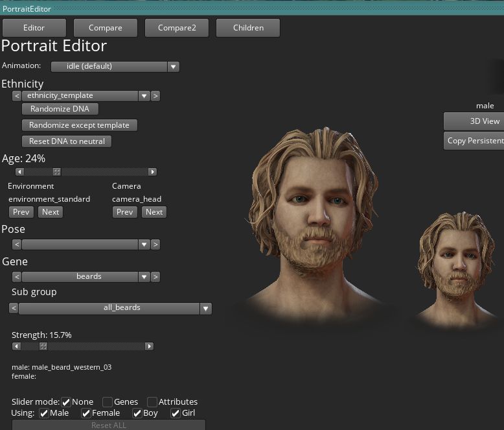This screenshot has width=504, height=430.
Task: Open the Children tab
Action: [x=248, y=28]
